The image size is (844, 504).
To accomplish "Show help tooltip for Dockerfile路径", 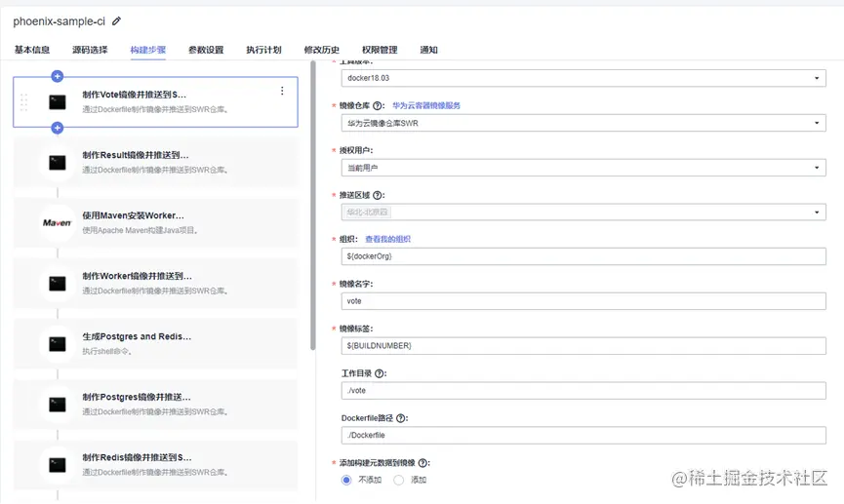I will point(401,418).
